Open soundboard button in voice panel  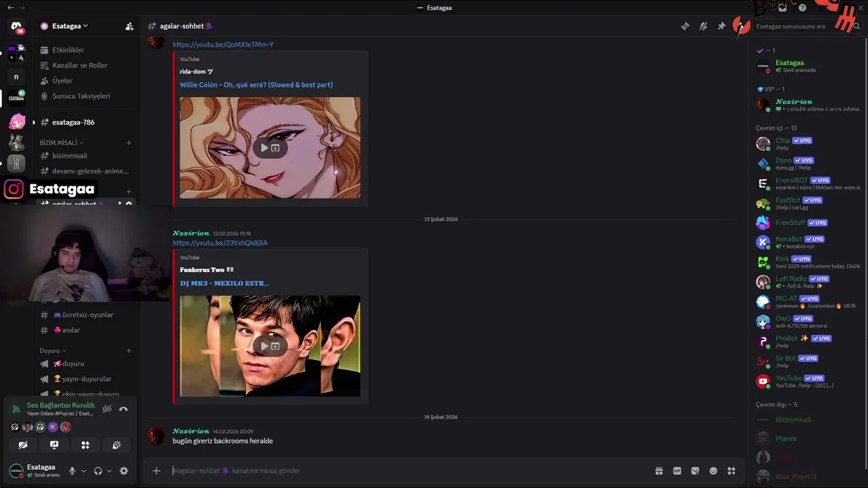117,445
